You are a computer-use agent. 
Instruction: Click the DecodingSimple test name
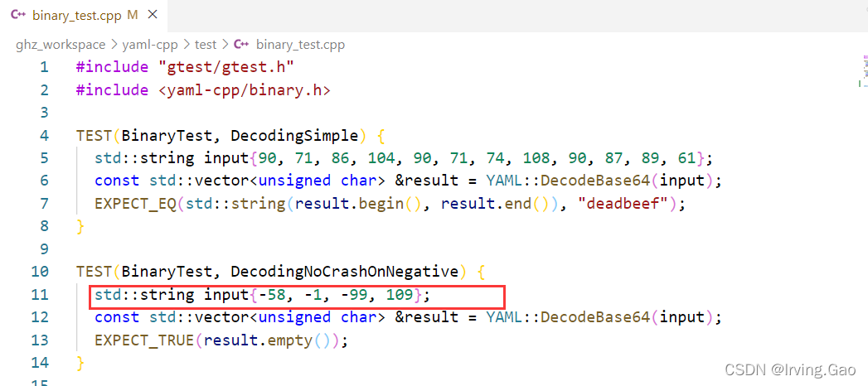tap(294, 136)
